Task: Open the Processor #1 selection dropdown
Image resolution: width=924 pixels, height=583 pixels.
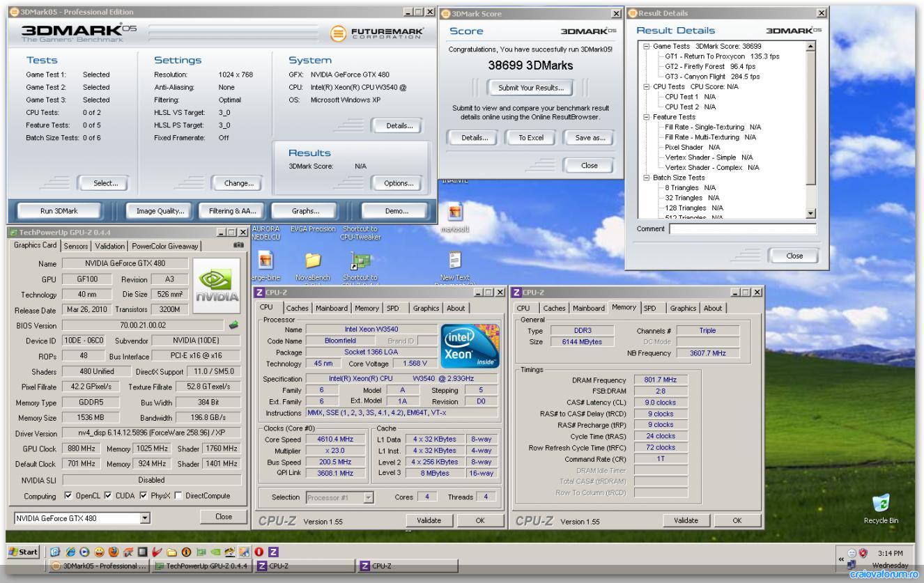Action: click(x=369, y=497)
